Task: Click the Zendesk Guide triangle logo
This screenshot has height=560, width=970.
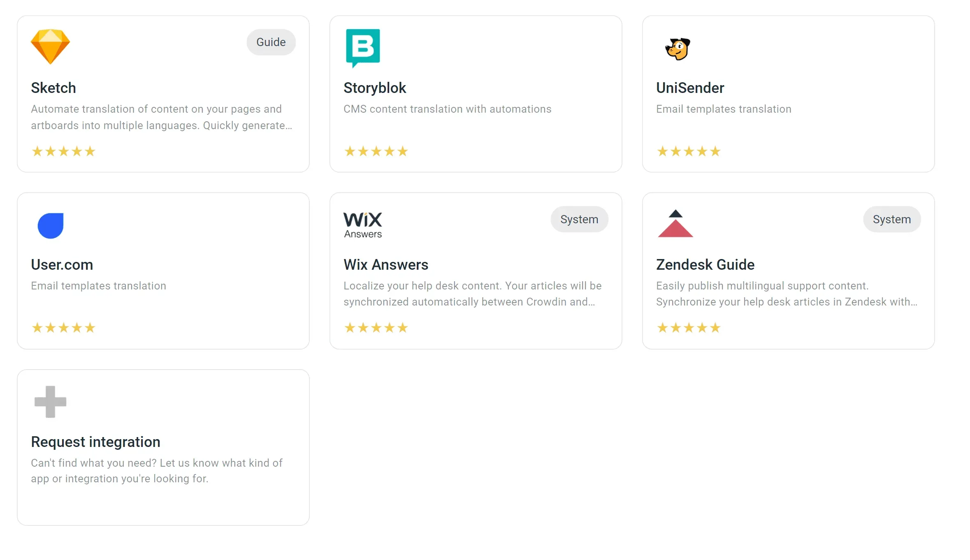Action: coord(675,224)
